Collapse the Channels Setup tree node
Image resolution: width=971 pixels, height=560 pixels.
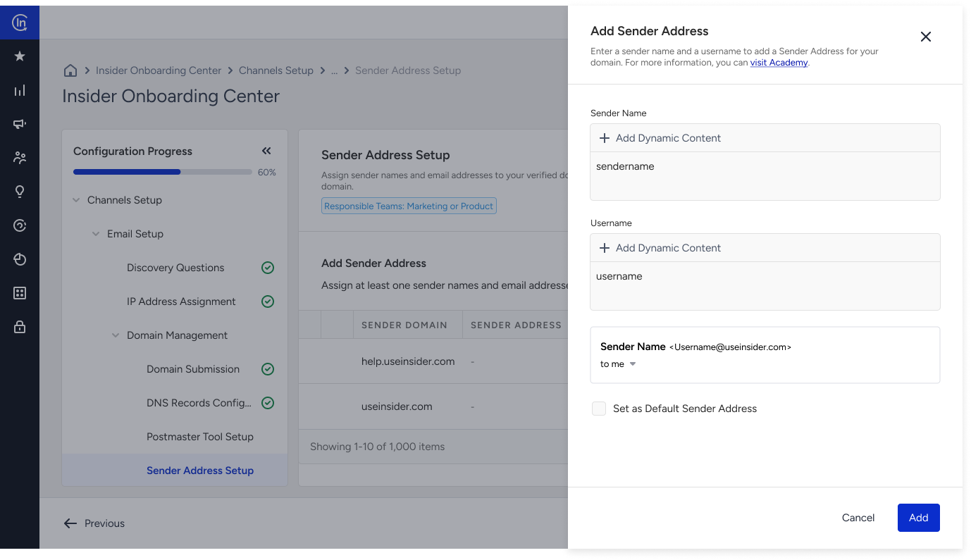76,200
